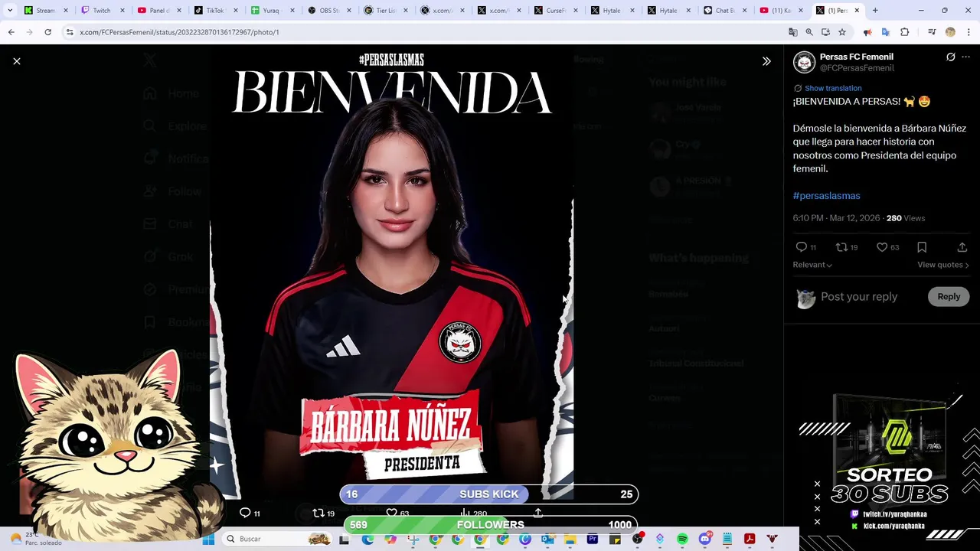
Task: Open the Persas FC Femenil profile avatar
Action: click(804, 62)
